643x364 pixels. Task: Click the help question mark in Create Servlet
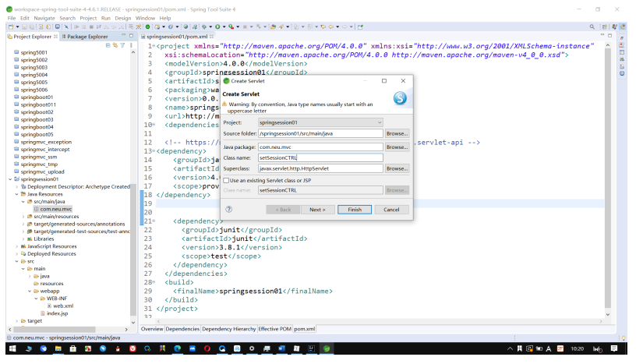pyautogui.click(x=229, y=210)
